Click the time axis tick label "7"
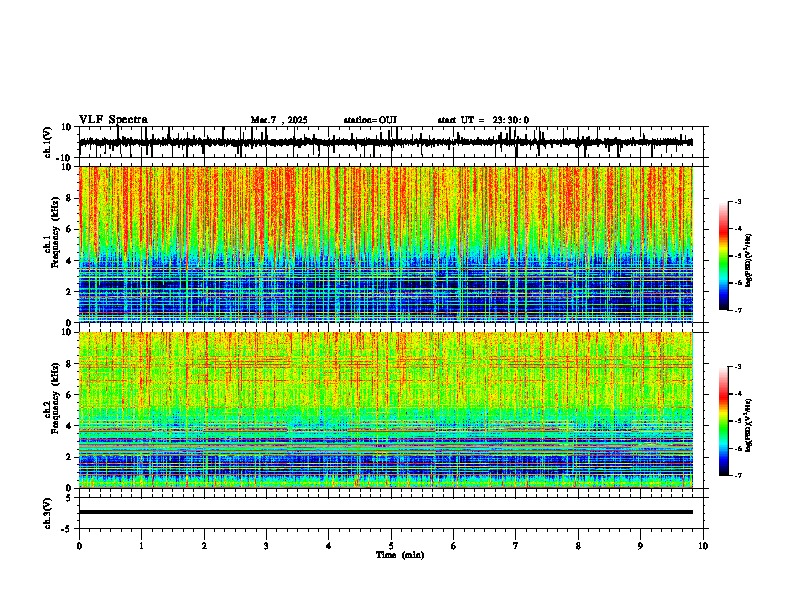The image size is (792, 612). pyautogui.click(x=516, y=546)
